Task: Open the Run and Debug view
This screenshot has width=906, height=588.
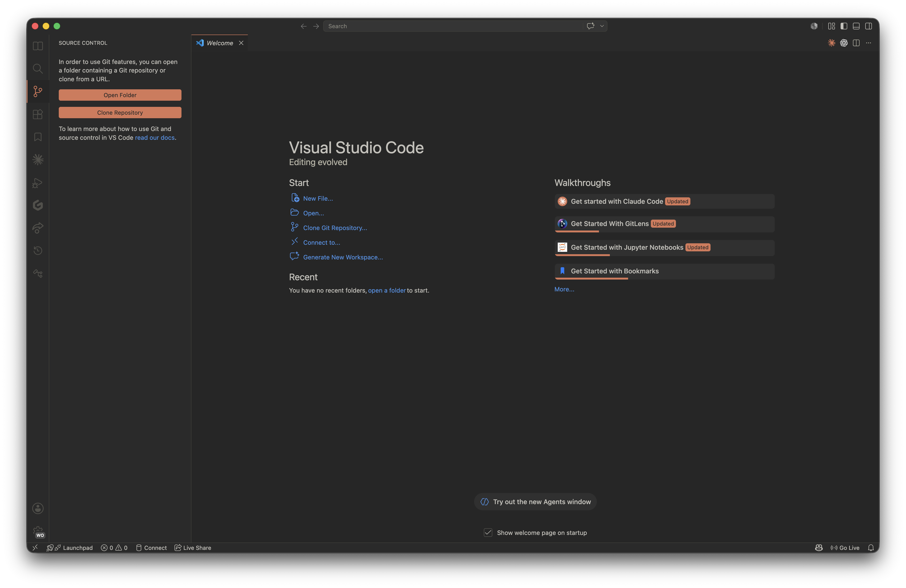Action: pos(38,183)
